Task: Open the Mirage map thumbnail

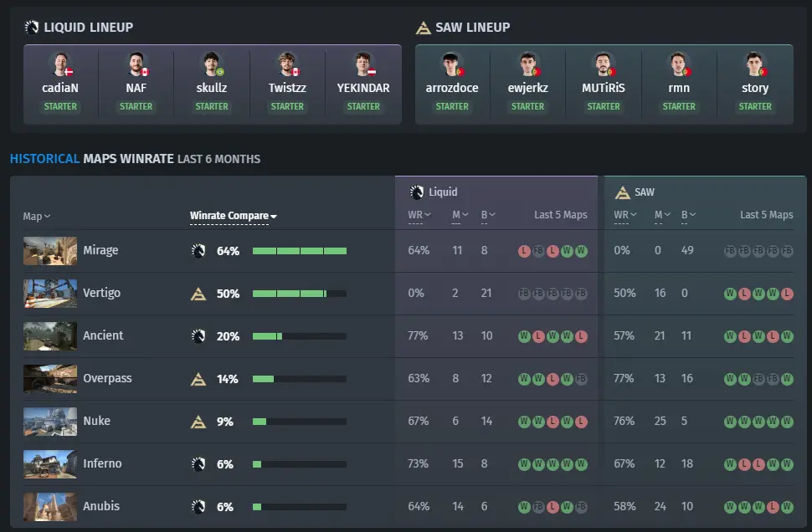Action: pos(50,251)
